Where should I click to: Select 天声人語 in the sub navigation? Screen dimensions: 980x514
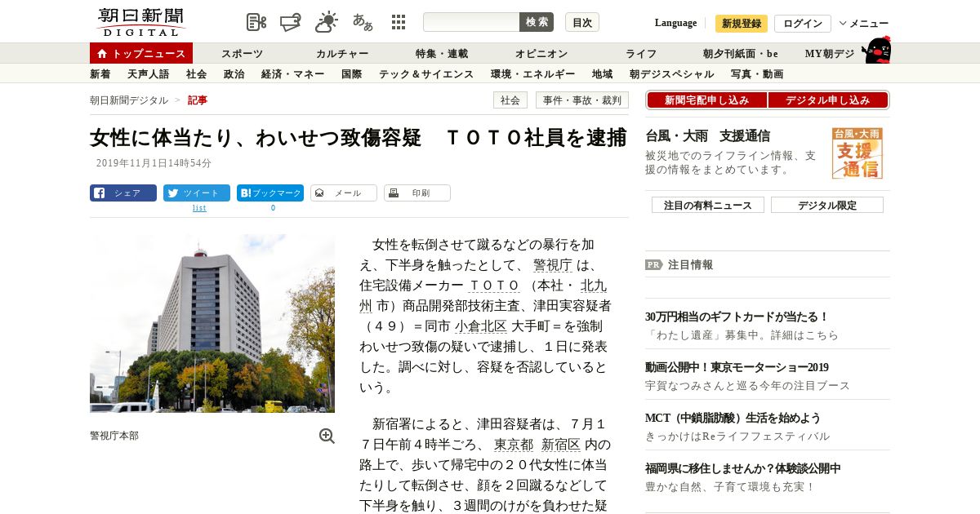tap(149, 74)
